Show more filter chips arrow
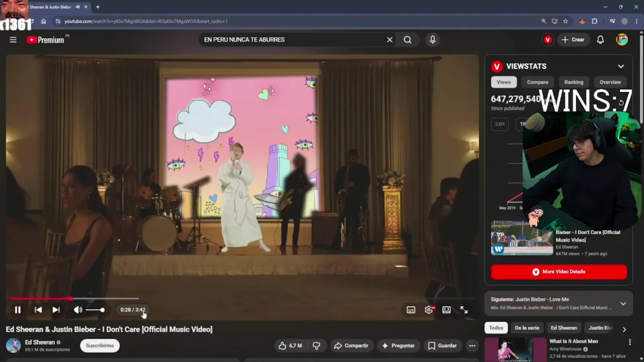The image size is (644, 362). [624, 329]
